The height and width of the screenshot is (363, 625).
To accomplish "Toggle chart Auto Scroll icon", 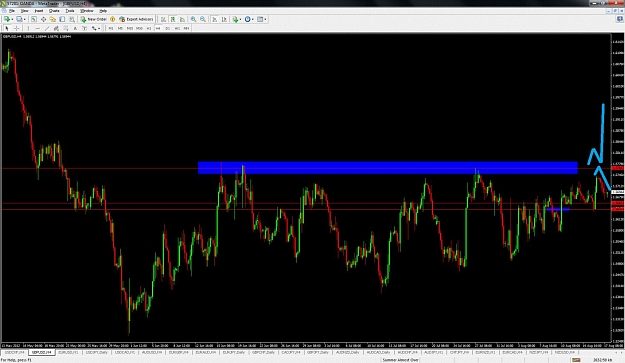I will pos(215,19).
